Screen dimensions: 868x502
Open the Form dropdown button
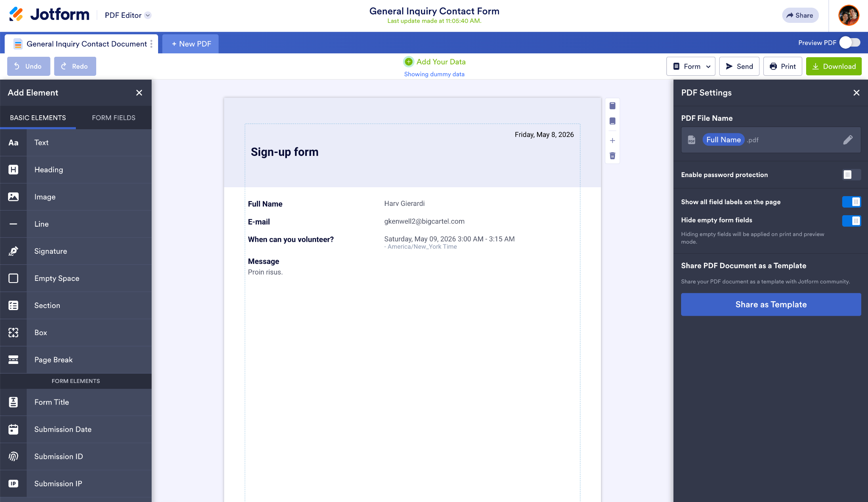(x=691, y=67)
